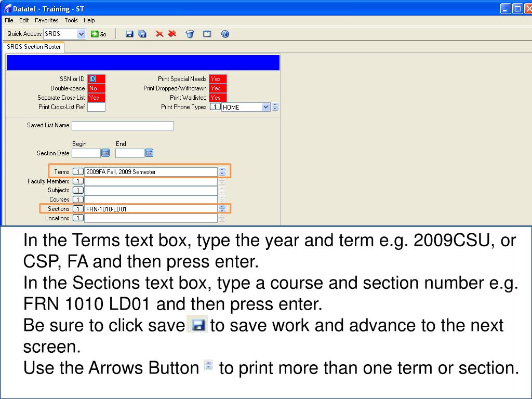The height and width of the screenshot is (399, 532).
Task: Click the Print Waitlisted Yes field
Action: [x=218, y=98]
